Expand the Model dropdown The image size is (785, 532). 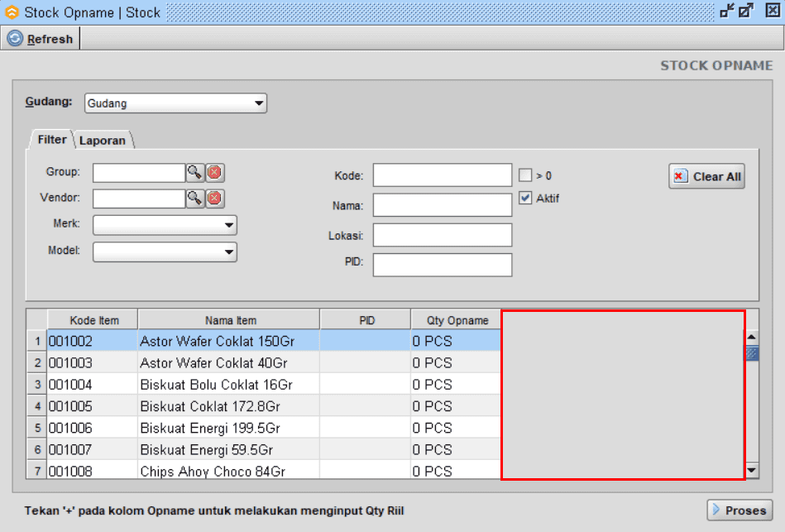coord(229,252)
